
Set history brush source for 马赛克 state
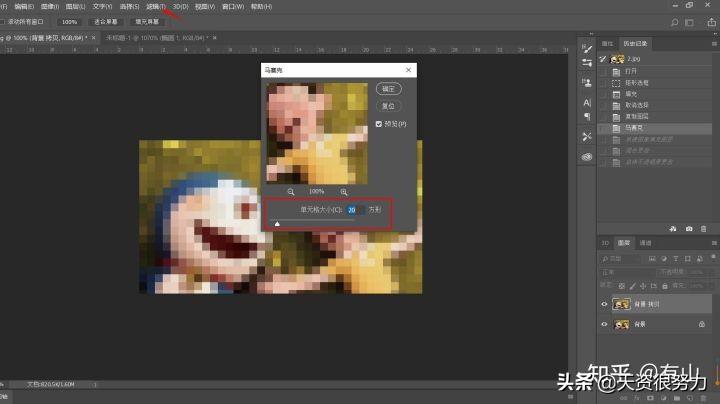coord(603,128)
